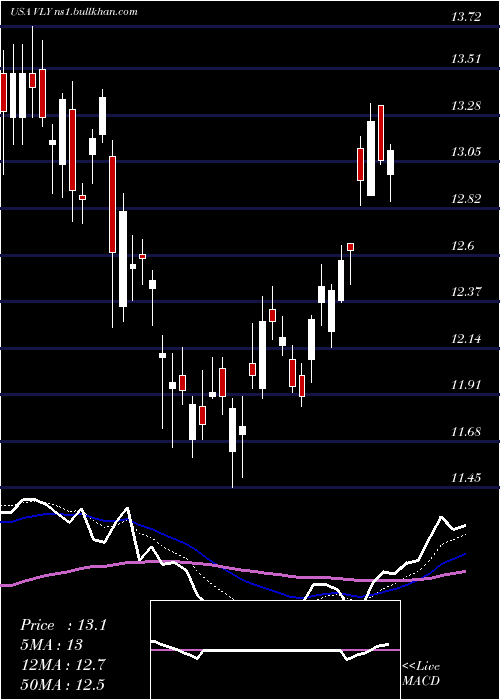Image resolution: width=500 pixels, height=700 pixels.
Task: Click the Price : 13.1 readout
Action: [x=63, y=625]
